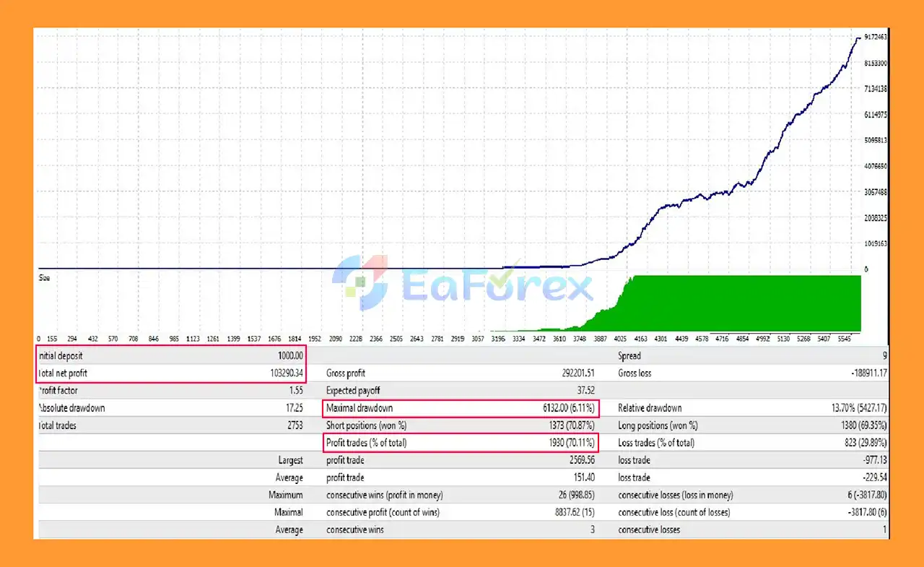Click the consecutive wins average value 3
The height and width of the screenshot is (567, 924).
[591, 529]
